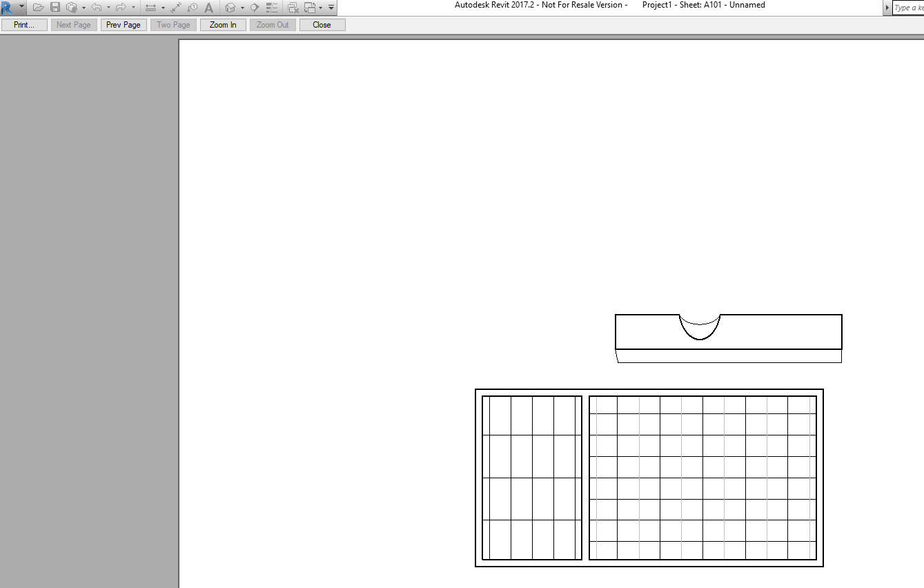Synchronize with Central

[72, 7]
